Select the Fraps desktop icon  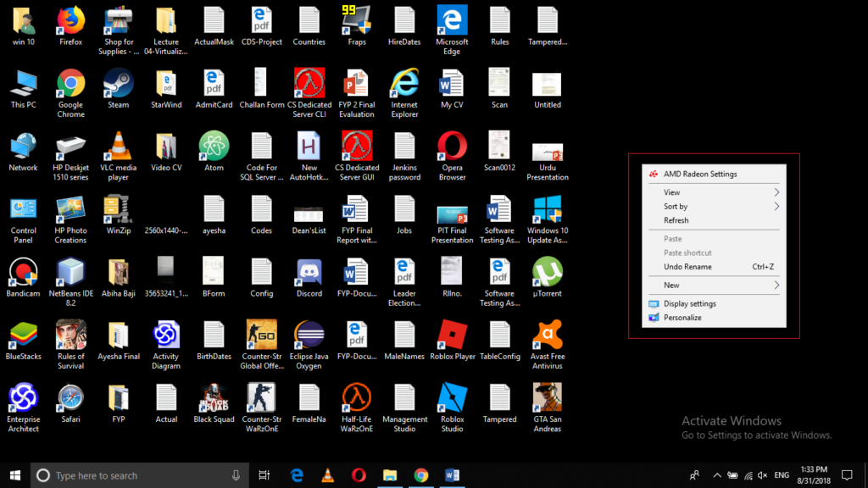click(x=357, y=26)
